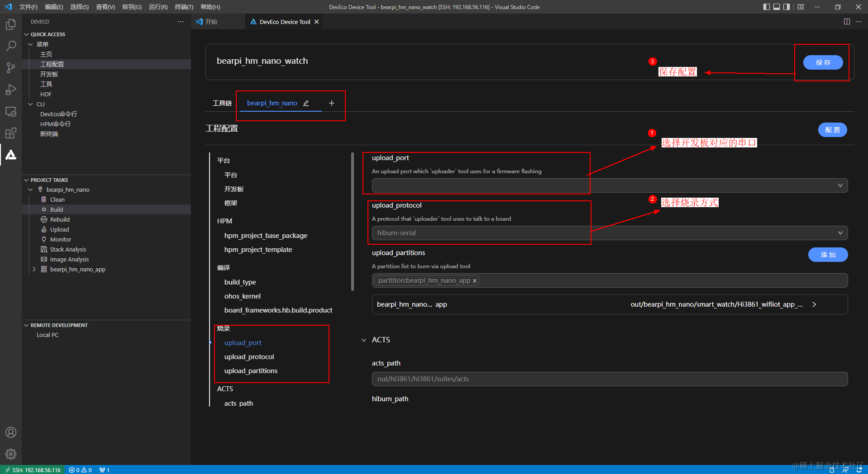The image size is (868, 474).
Task: Select Local PC under remote development
Action: 48,335
